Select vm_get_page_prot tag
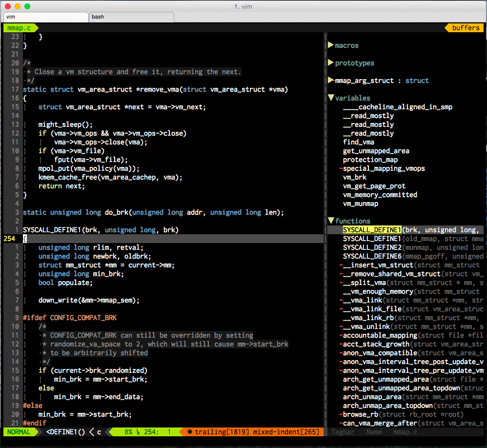Screen dimensions: 487x448 pos(374,186)
